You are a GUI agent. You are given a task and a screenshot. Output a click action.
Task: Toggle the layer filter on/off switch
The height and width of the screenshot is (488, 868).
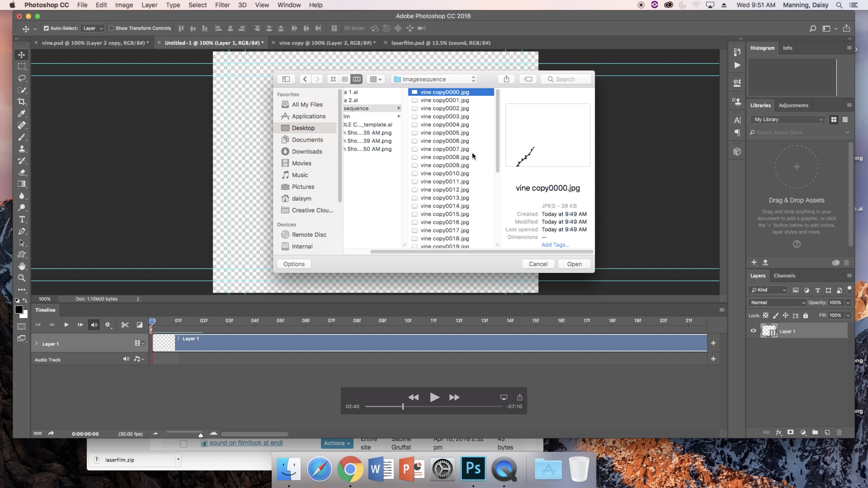point(849,289)
